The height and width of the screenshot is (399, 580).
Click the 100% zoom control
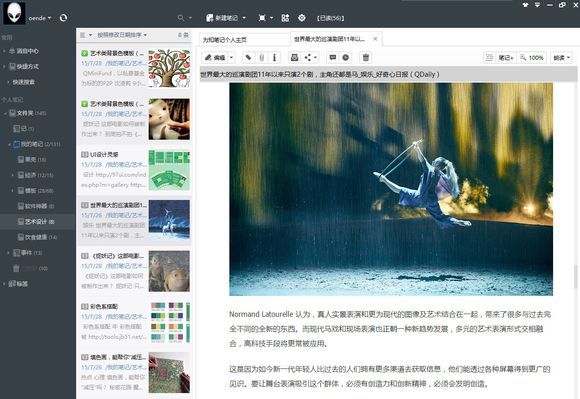click(x=532, y=58)
